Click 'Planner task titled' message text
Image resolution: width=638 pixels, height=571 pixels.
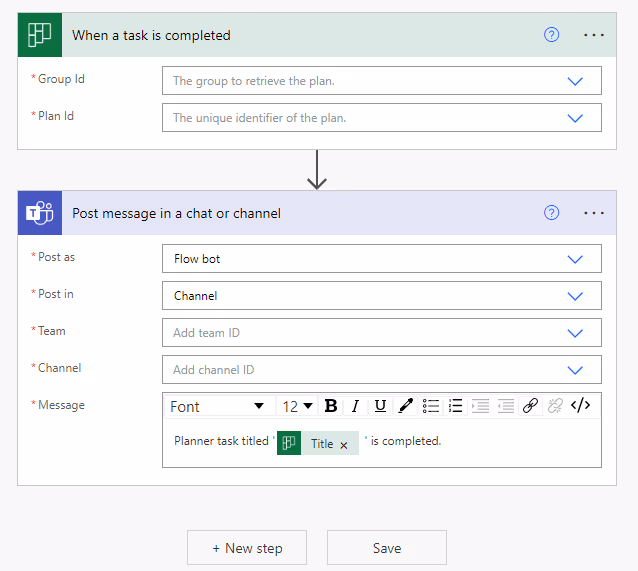click(221, 441)
